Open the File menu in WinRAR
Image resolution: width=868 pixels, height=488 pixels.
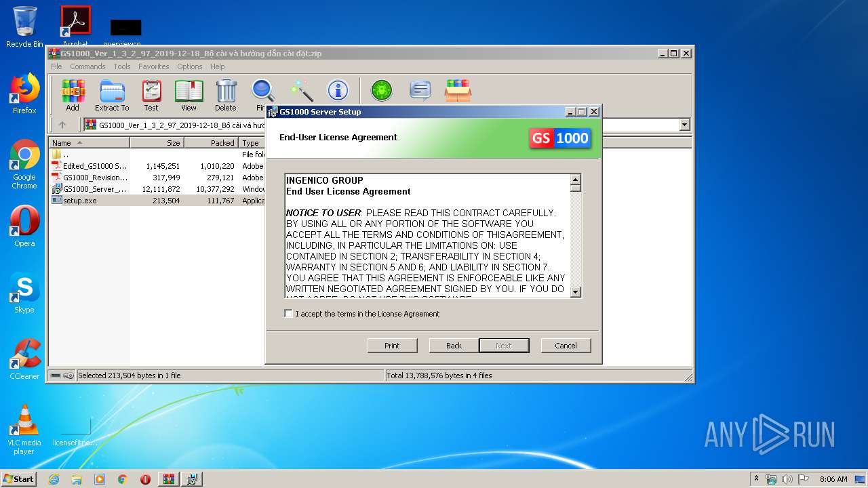tap(56, 66)
